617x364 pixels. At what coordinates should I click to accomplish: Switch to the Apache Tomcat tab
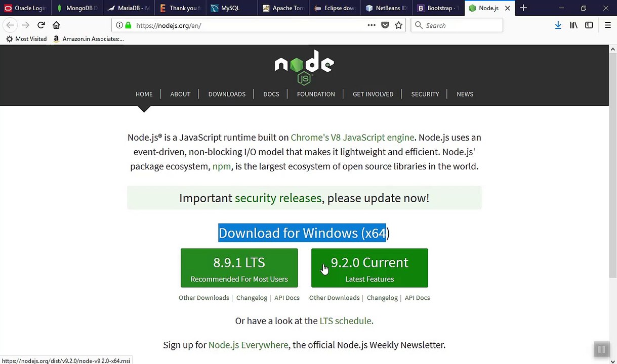point(283,8)
